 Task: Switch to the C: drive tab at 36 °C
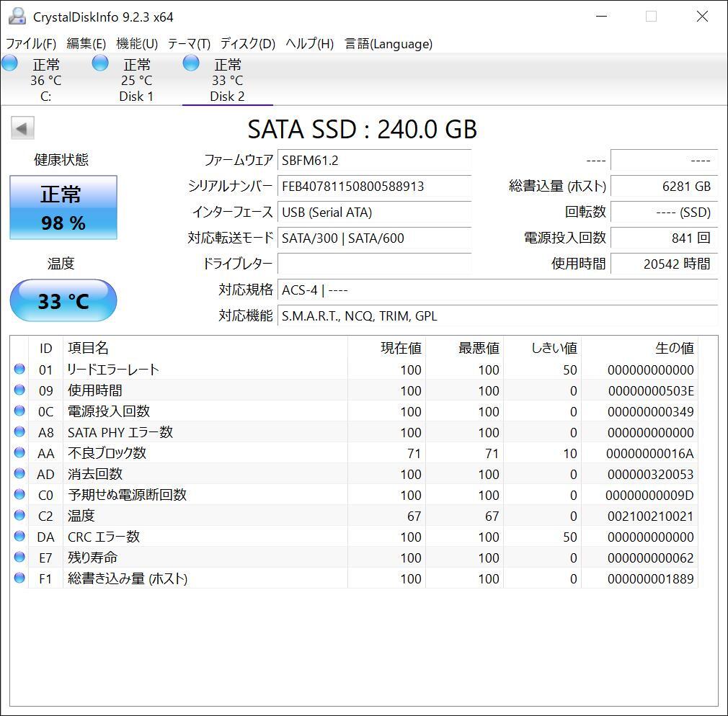(x=45, y=80)
